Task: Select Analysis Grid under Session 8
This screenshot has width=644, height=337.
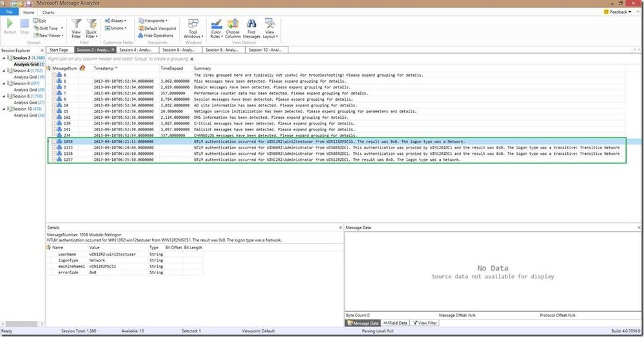Action: tap(29, 103)
